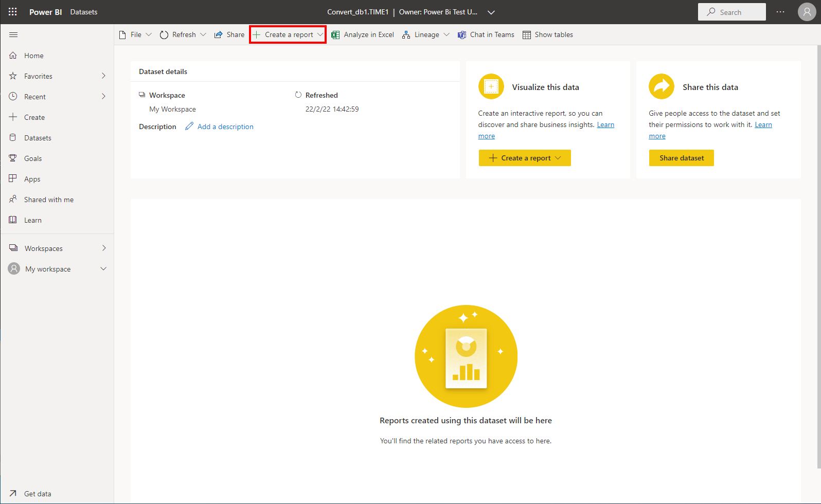Click the Show tables grid icon

click(527, 35)
